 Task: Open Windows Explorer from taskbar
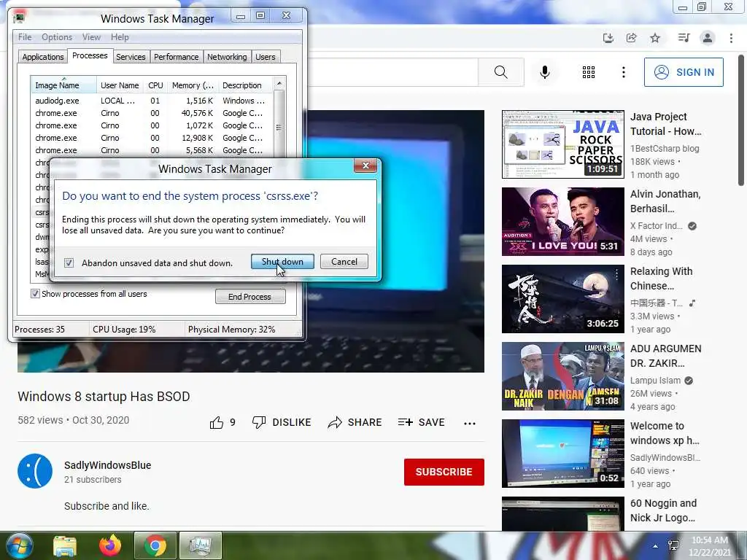click(65, 546)
